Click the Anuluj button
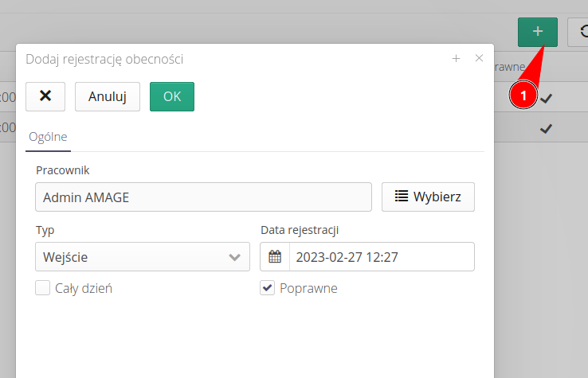This screenshot has height=378, width=588. click(108, 96)
